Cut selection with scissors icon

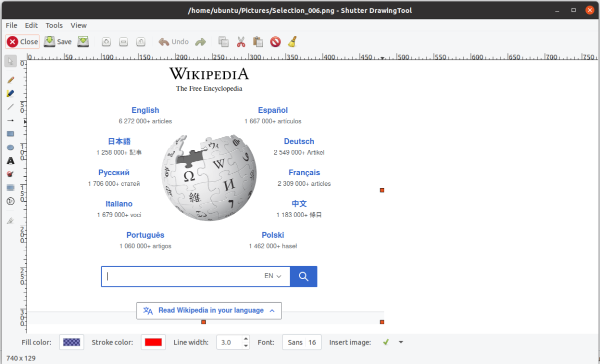point(241,42)
